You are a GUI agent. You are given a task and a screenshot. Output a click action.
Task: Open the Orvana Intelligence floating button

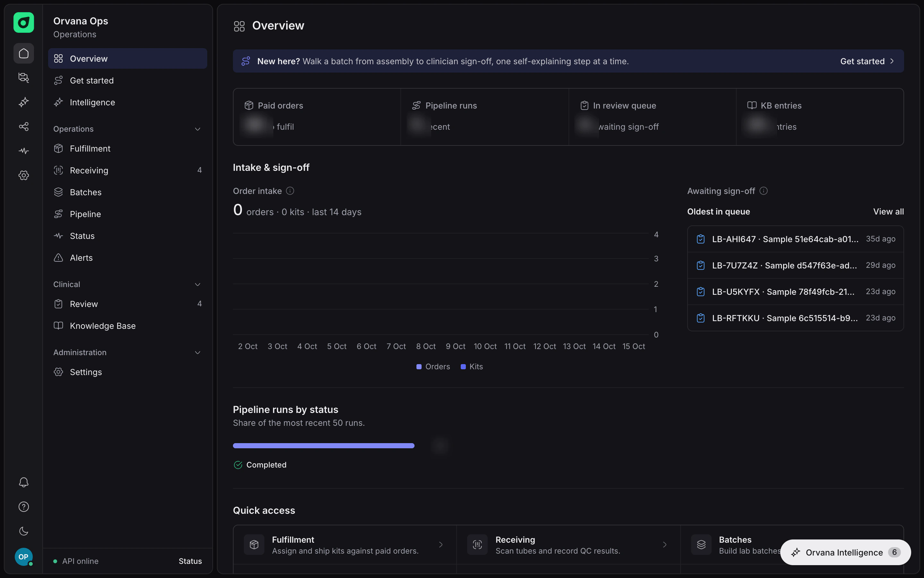(845, 552)
